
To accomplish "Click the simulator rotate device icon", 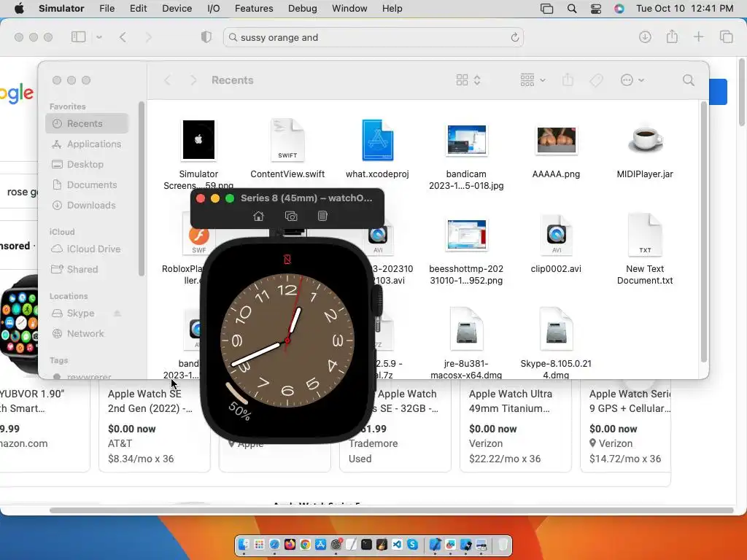I will 322,216.
